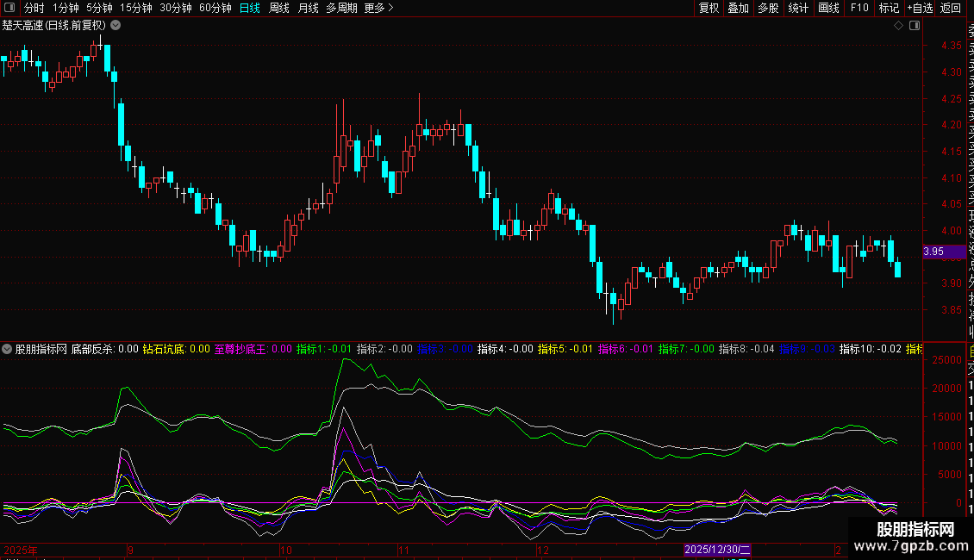Screen dimensions: 974x560
Task: Switch to the 分时 intraday tab
Action: point(34,8)
